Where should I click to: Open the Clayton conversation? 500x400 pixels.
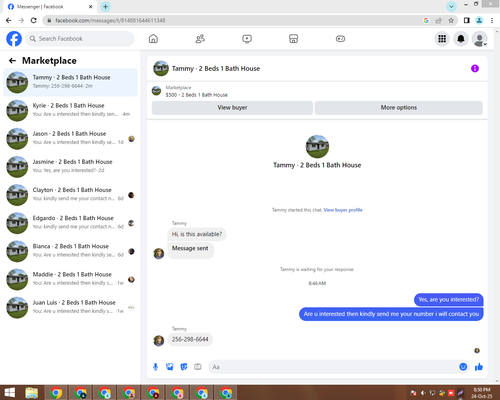pos(70,195)
